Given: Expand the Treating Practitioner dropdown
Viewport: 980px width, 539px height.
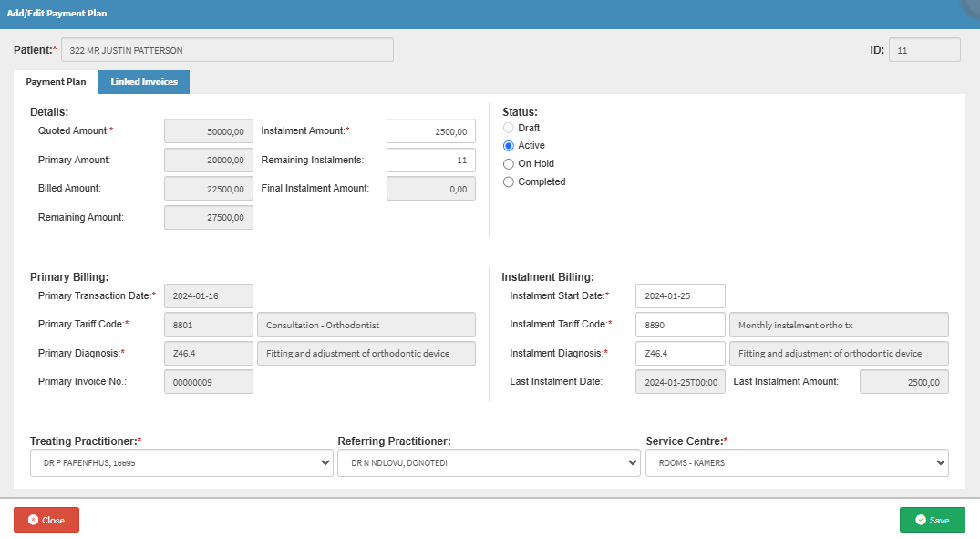Looking at the screenshot, I should [181, 463].
